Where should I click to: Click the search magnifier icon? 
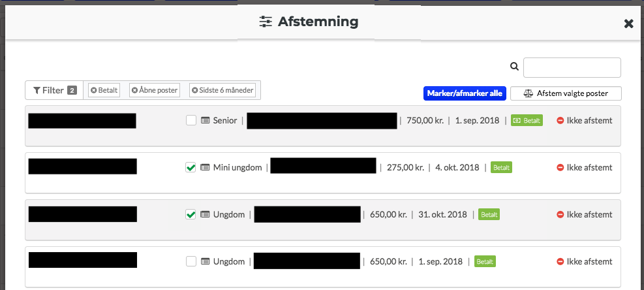pos(514,66)
